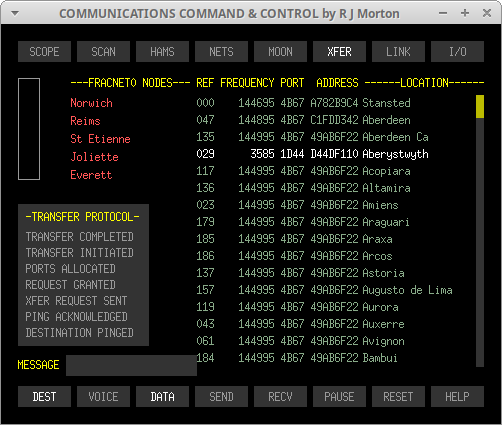502x425 pixels.
Task: Select the Joliette node
Action: pyautogui.click(x=94, y=157)
